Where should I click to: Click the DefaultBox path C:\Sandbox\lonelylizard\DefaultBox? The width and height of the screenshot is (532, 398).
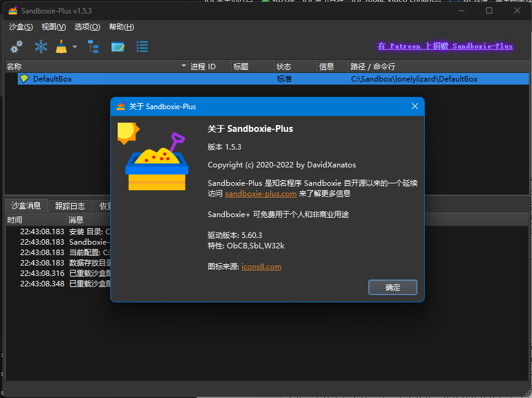pos(414,79)
